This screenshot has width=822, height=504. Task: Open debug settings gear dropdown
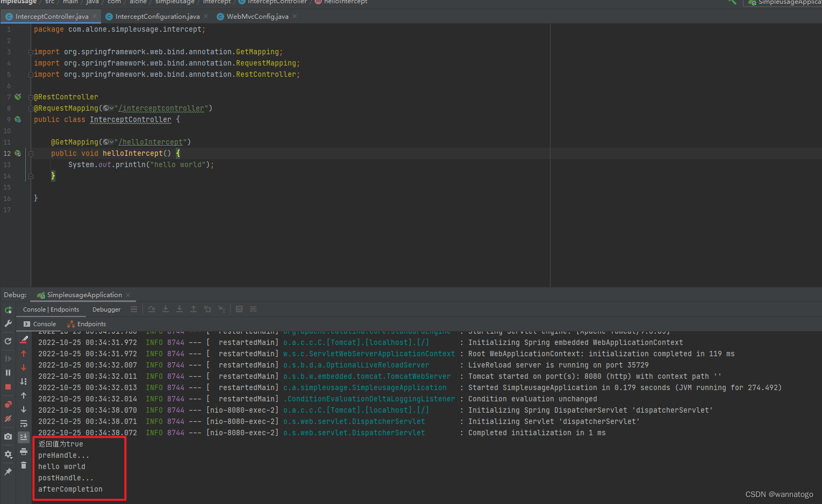[x=8, y=454]
